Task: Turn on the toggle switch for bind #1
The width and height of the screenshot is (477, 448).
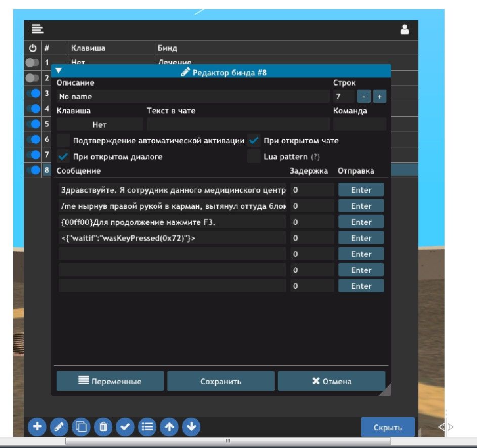Action: click(32, 63)
